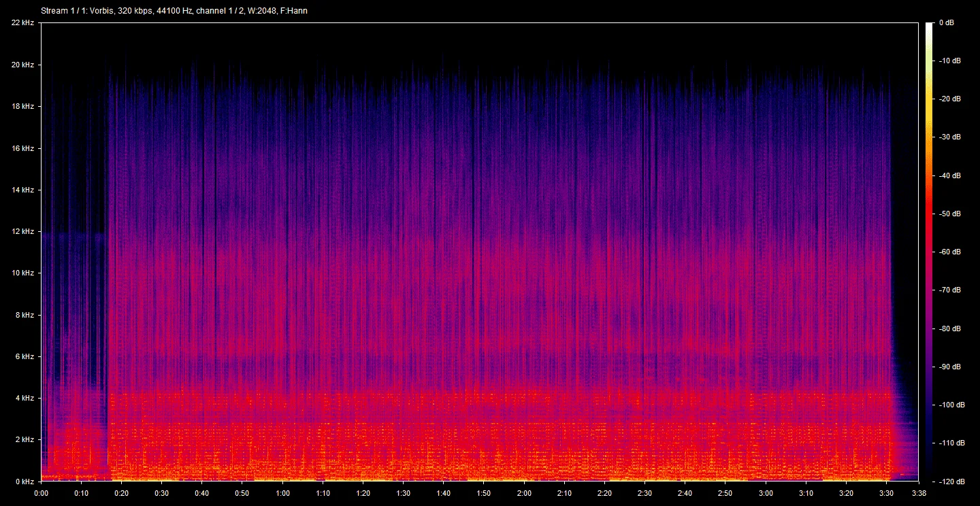Select the 3:30 time label
Image resolution: width=980 pixels, height=506 pixels.
click(887, 493)
